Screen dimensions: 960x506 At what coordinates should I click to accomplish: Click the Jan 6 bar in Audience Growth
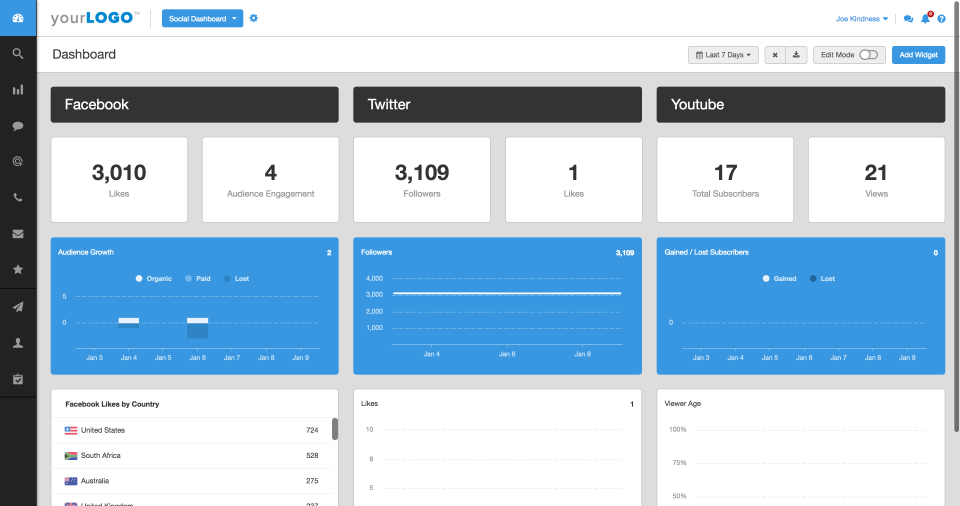coord(197,328)
